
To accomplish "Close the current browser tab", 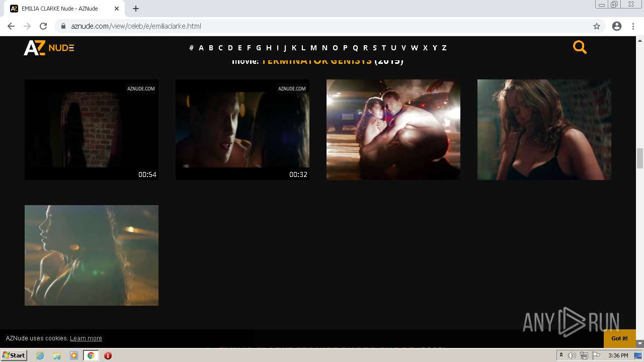I will [117, 9].
